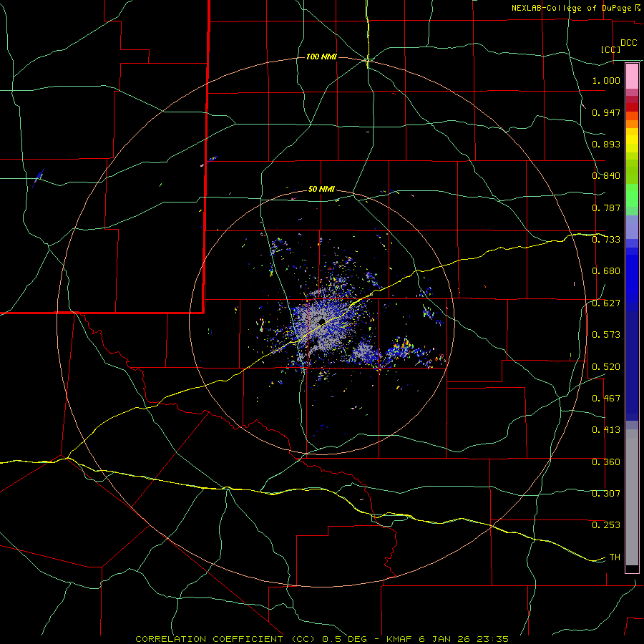Click the 0.947 scale value

coord(606,112)
